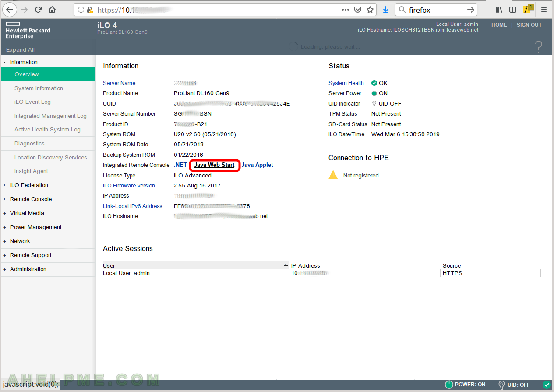Expand the Power Management section

(4, 227)
